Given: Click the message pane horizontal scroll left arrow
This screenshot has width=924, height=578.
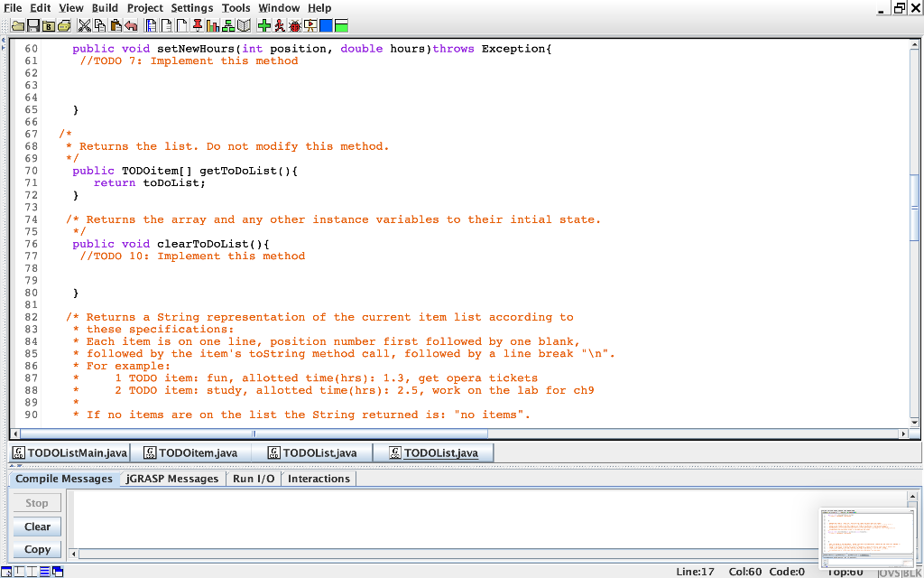Looking at the screenshot, I should (x=74, y=554).
